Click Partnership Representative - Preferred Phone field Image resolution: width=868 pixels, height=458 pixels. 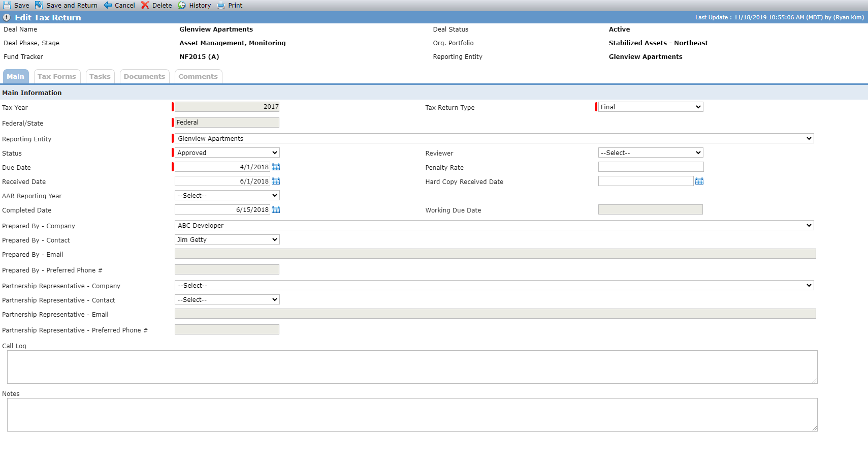pos(227,329)
